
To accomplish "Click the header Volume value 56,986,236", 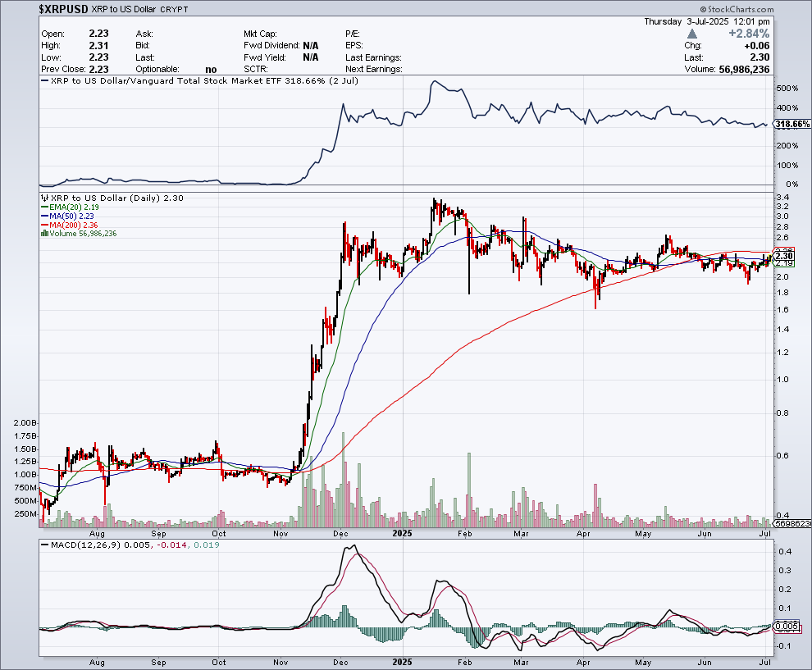I will click(744, 70).
